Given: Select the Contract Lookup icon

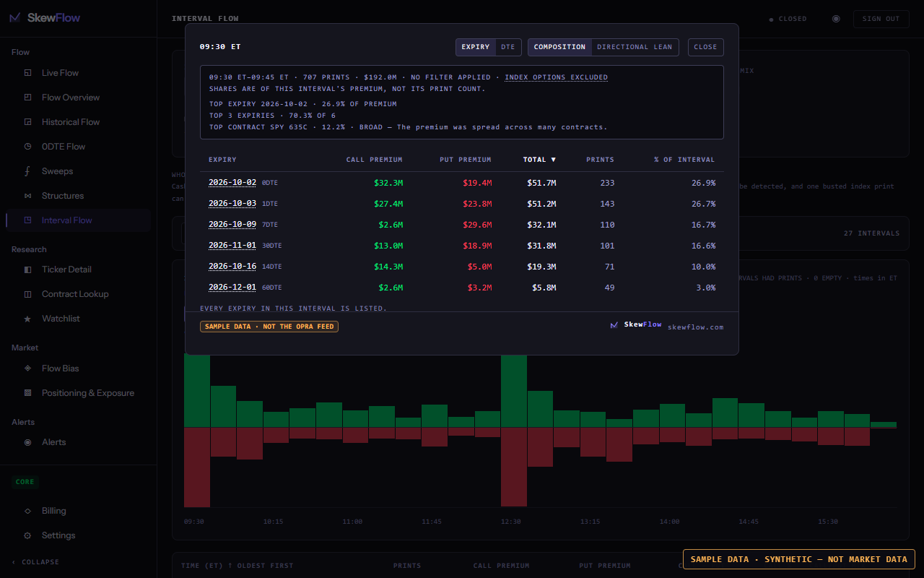Looking at the screenshot, I should point(27,294).
